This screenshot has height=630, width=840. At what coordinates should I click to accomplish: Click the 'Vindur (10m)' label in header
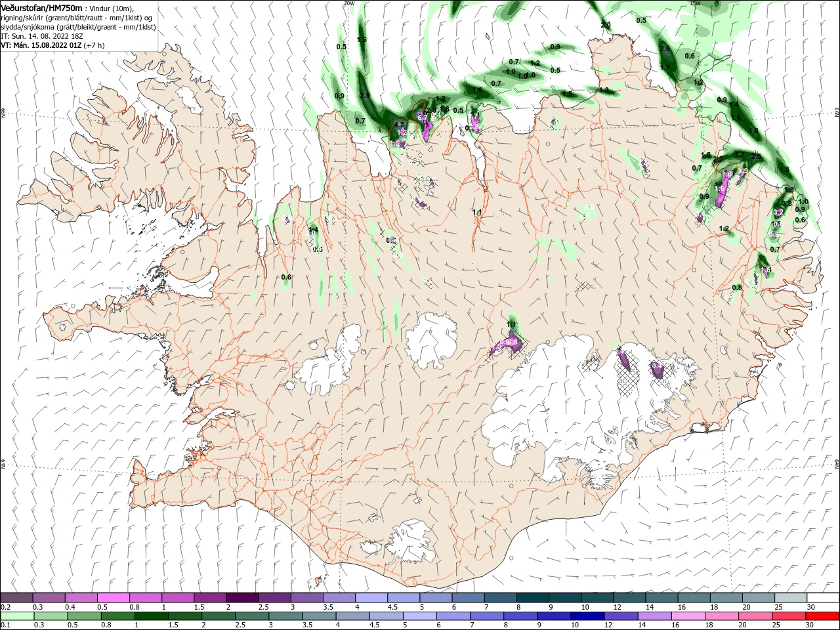click(x=111, y=8)
